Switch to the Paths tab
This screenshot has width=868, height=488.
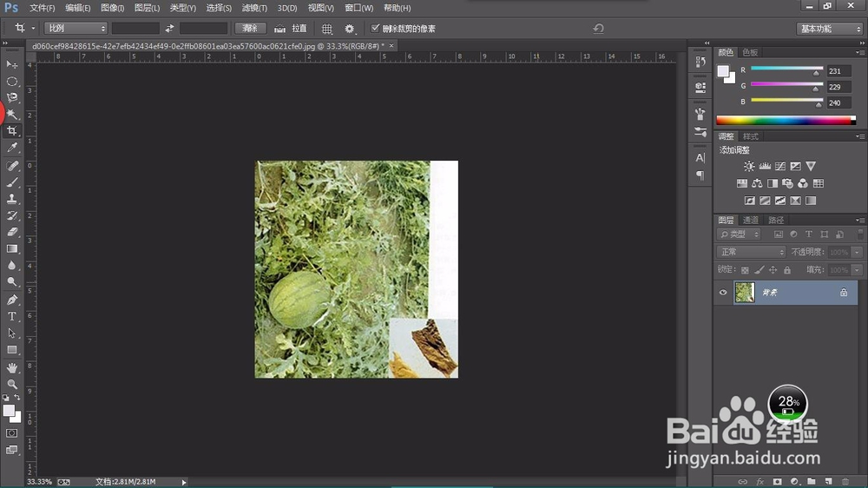pos(776,220)
